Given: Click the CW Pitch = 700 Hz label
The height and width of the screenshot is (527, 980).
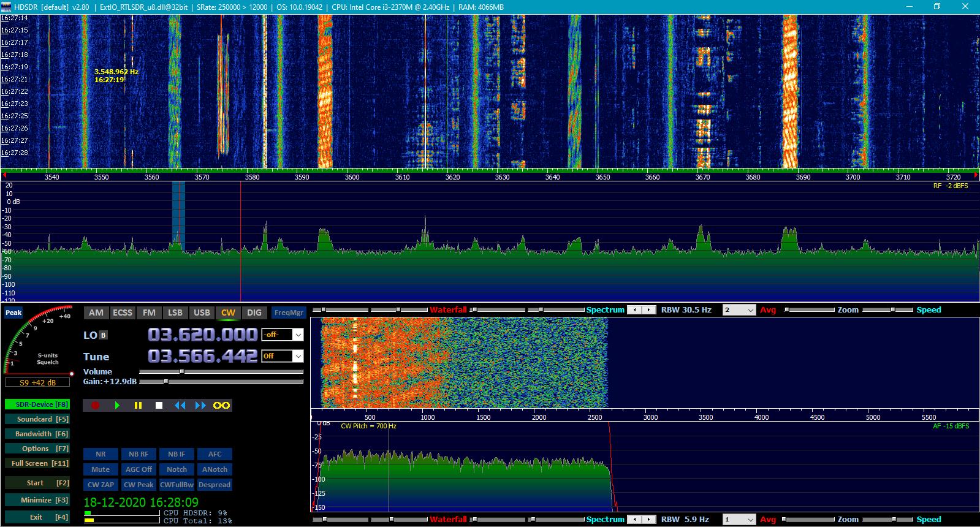Looking at the screenshot, I should point(368,426).
